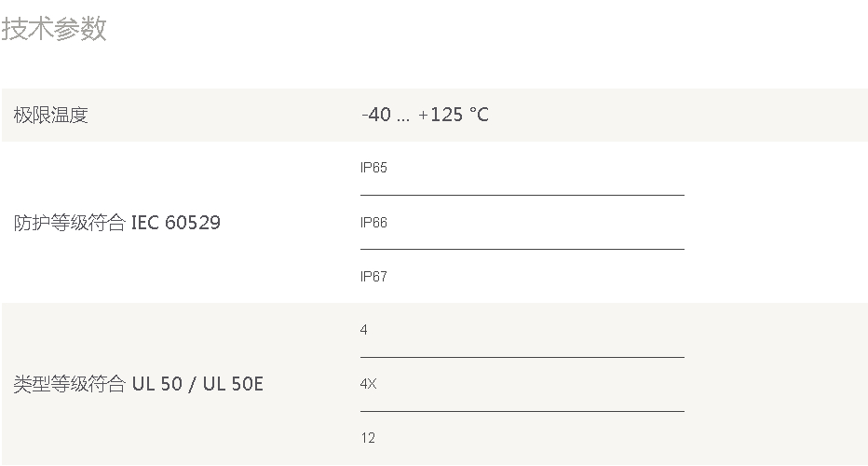Image resolution: width=868 pixels, height=466 pixels.
Task: Click the °C unit symbol
Action: [480, 115]
